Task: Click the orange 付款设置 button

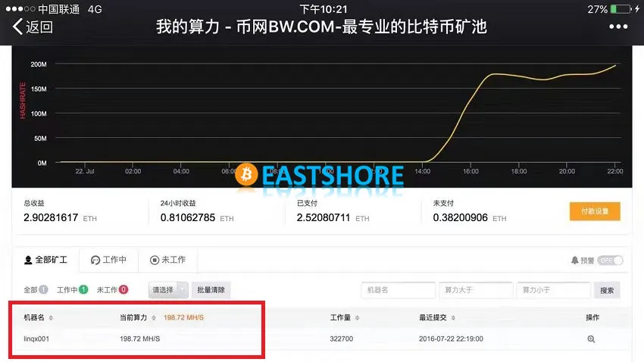Action: 595,211
